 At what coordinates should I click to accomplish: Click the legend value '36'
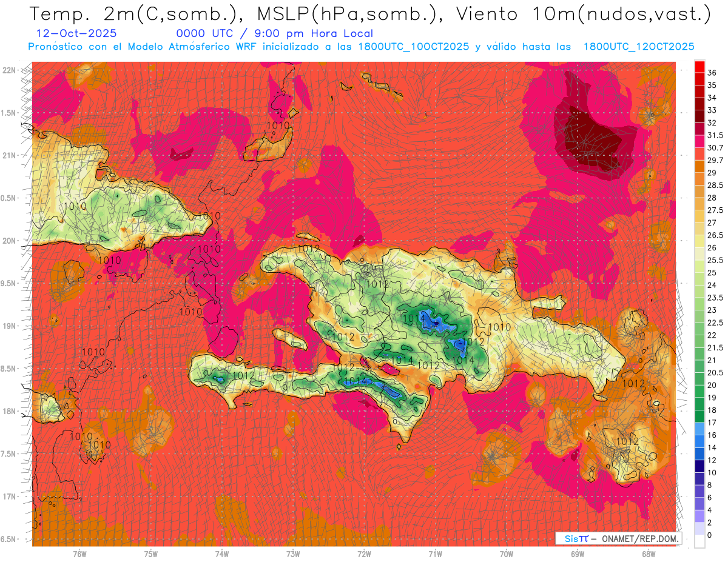tap(712, 73)
